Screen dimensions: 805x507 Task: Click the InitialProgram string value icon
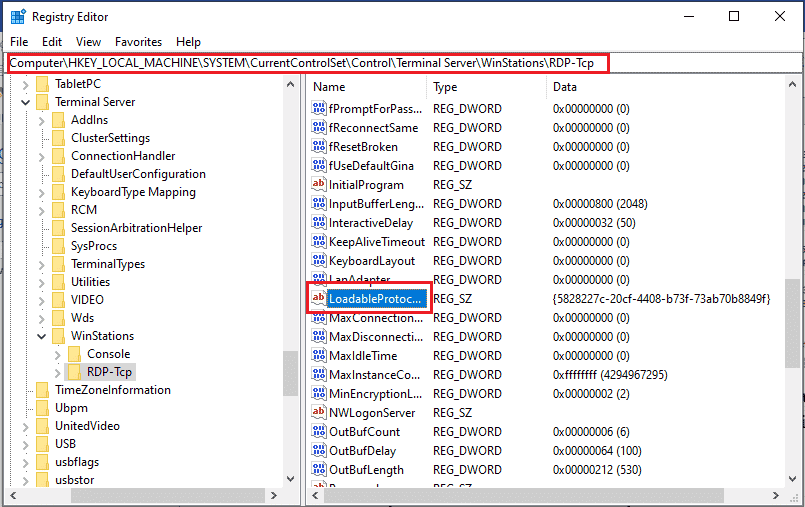point(318,184)
